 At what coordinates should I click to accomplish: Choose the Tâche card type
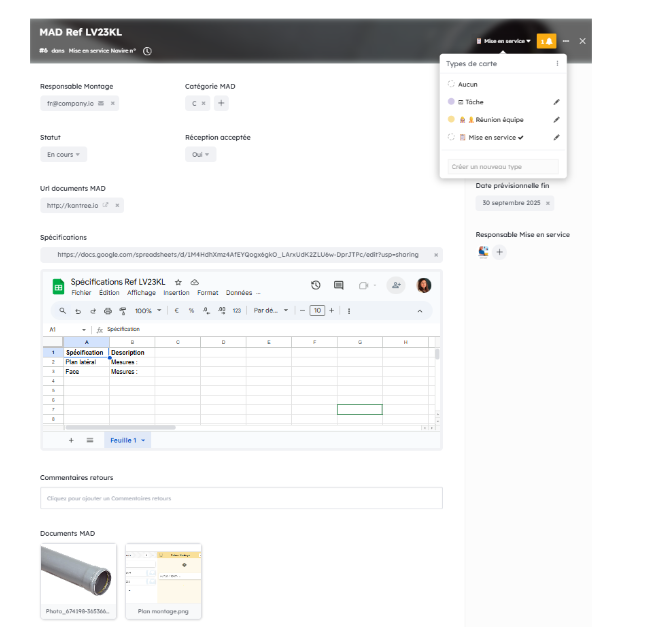click(x=474, y=102)
